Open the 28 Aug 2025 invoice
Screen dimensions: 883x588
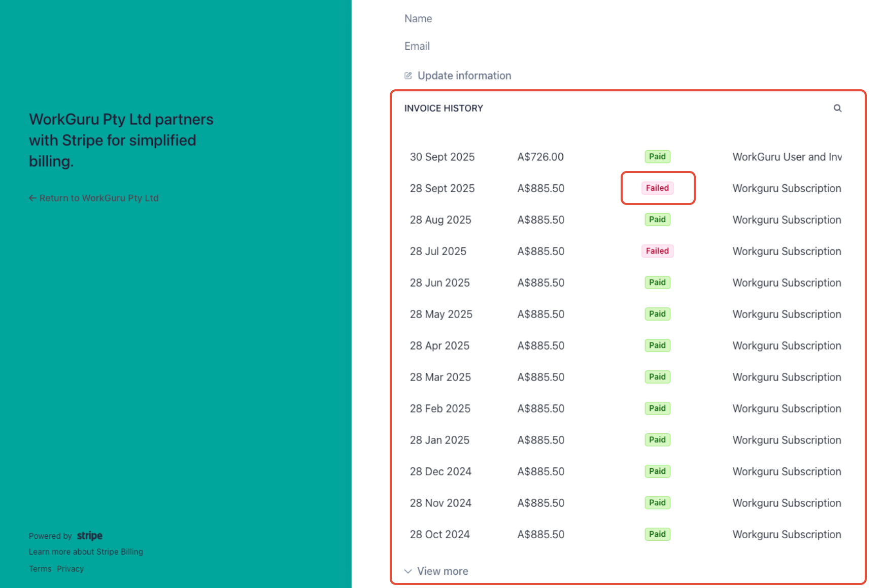(x=626, y=220)
